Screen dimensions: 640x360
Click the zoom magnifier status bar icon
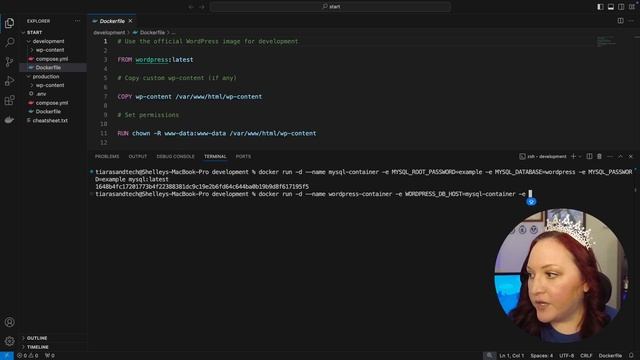(489, 356)
